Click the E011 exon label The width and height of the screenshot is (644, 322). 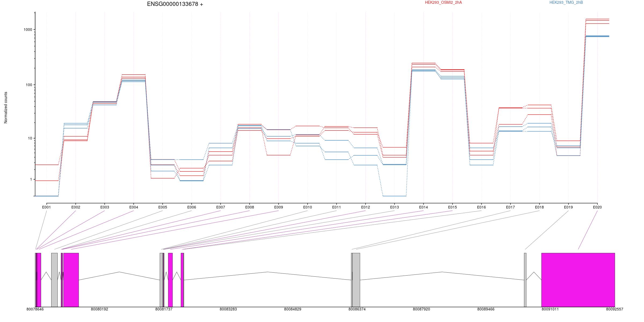pyautogui.click(x=336, y=207)
